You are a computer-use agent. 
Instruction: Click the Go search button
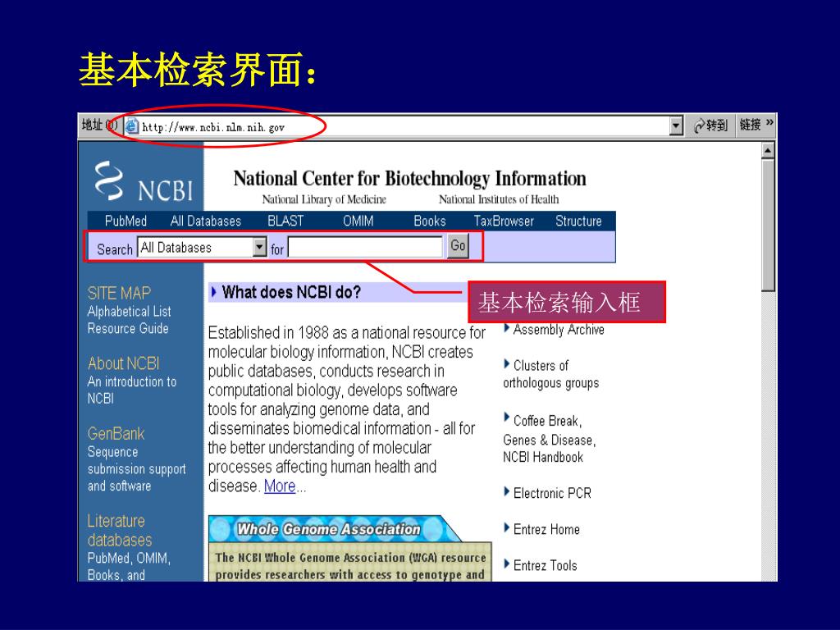tap(458, 246)
